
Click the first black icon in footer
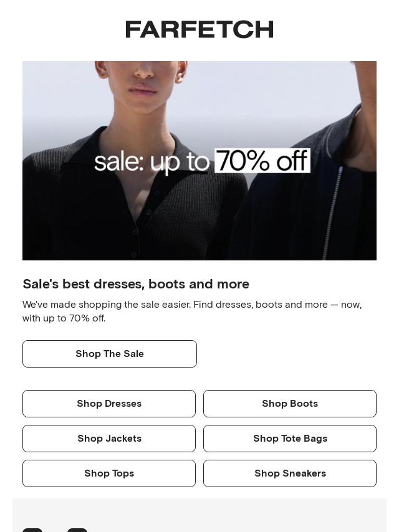click(x=32, y=530)
